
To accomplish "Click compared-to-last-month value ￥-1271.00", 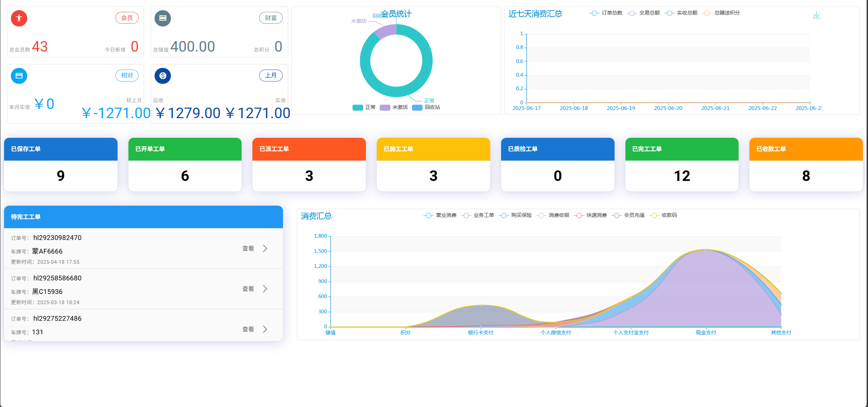I will point(116,113).
